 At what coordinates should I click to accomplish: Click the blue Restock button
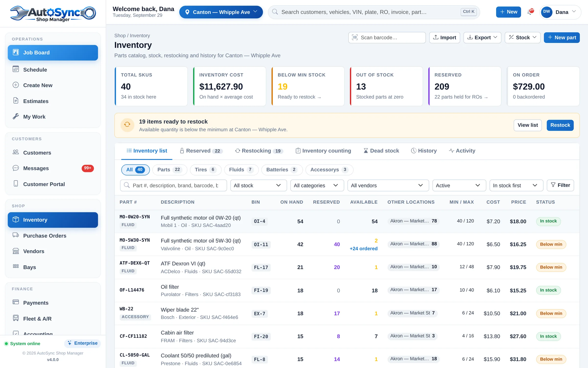pyautogui.click(x=560, y=125)
